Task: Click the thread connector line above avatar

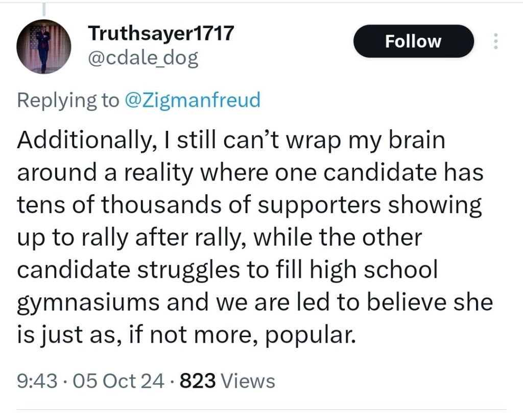Action: [x=43, y=9]
